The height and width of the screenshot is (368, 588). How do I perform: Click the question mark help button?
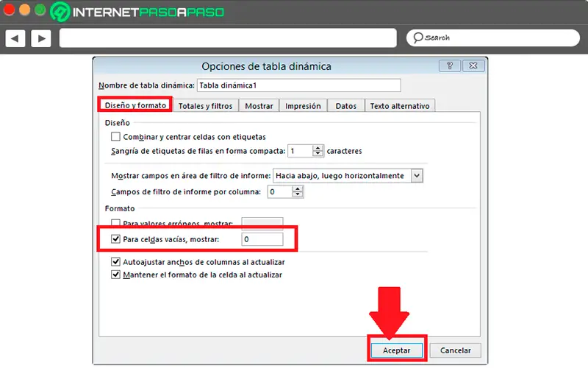[x=450, y=66]
